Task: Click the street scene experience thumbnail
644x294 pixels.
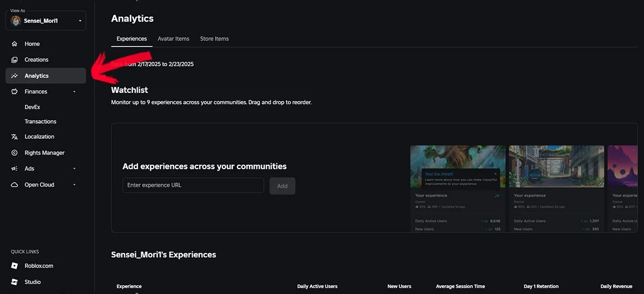Action: pyautogui.click(x=556, y=166)
